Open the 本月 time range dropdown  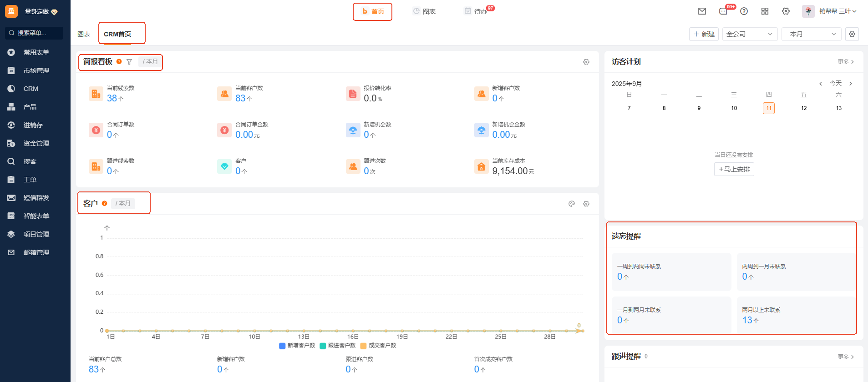811,34
